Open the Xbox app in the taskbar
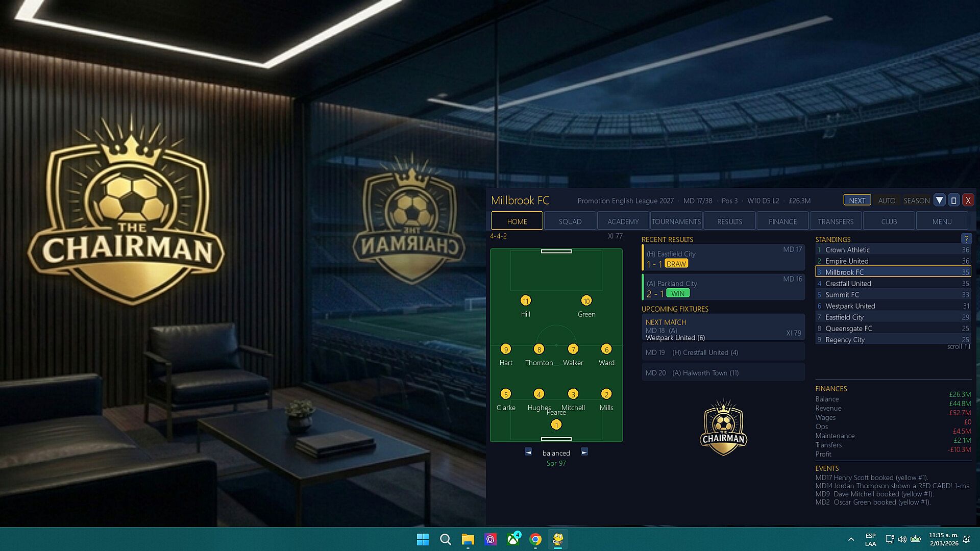 pos(513,539)
